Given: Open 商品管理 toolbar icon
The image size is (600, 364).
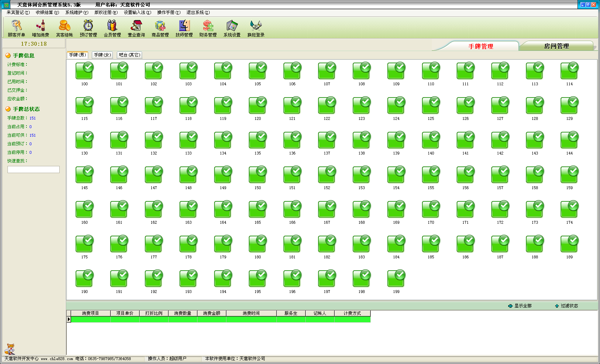Looking at the screenshot, I should point(160,28).
